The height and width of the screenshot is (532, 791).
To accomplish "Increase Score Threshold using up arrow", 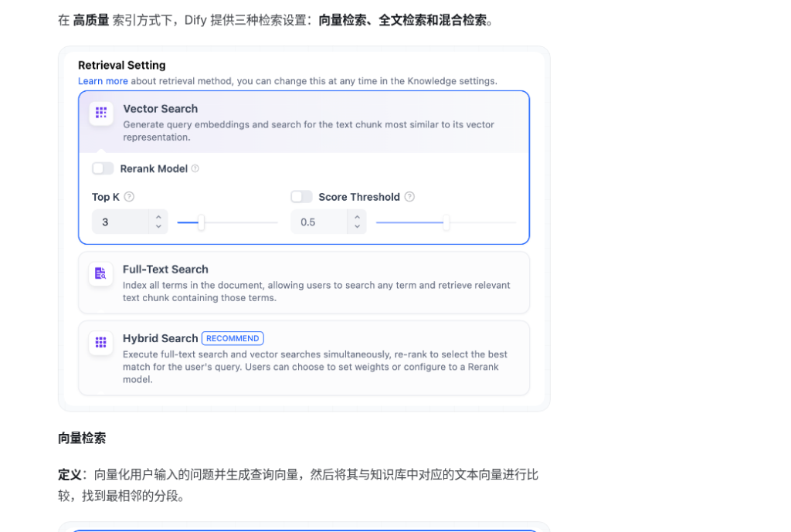I will [357, 217].
